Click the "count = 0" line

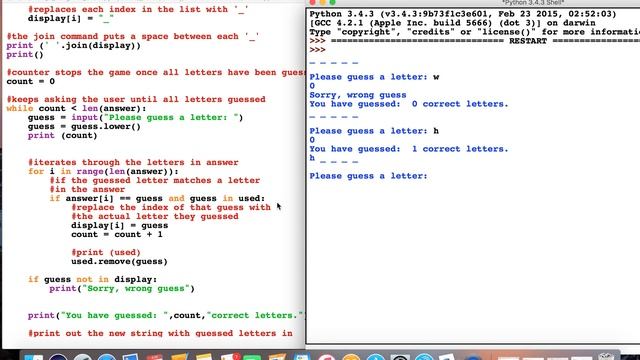pyautogui.click(x=31, y=81)
